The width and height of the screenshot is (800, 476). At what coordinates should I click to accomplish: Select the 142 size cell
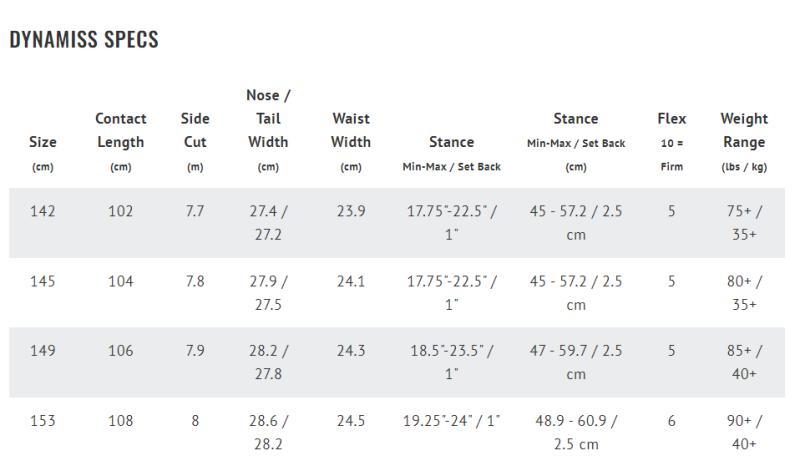(43, 211)
